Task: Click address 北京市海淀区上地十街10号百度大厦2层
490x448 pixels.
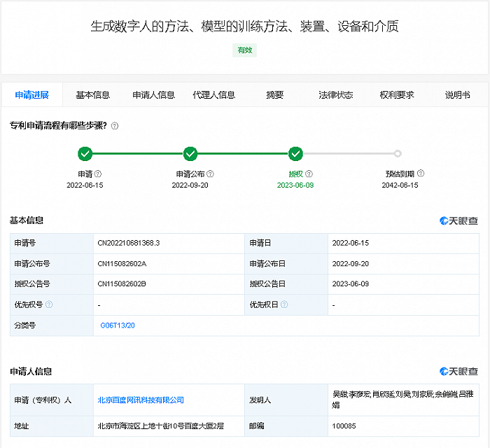Action: click(x=160, y=426)
